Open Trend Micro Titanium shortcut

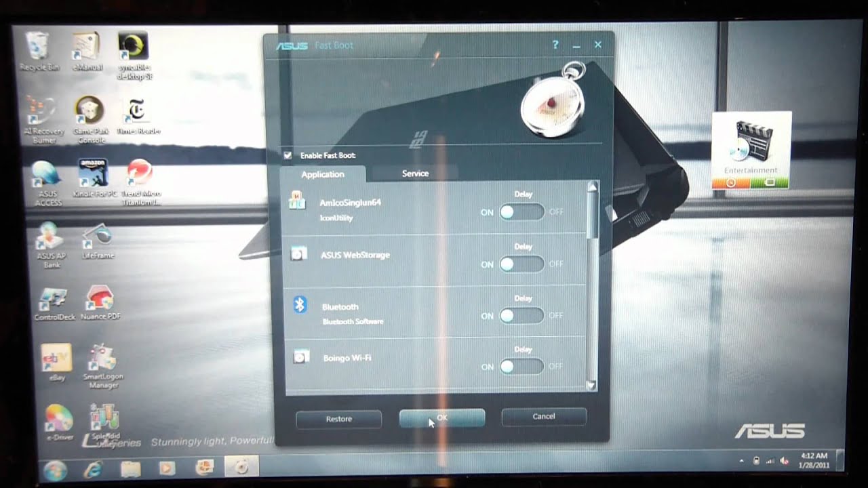point(140,182)
